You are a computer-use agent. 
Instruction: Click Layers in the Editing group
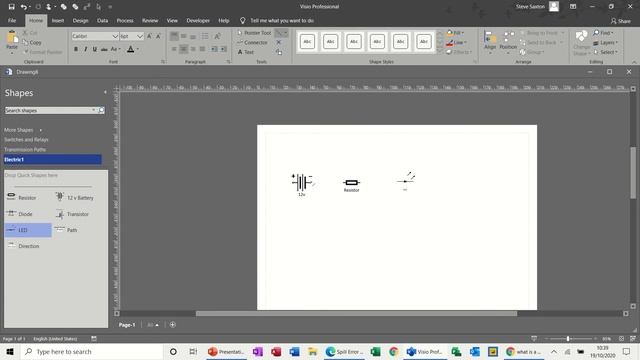[x=605, y=42]
